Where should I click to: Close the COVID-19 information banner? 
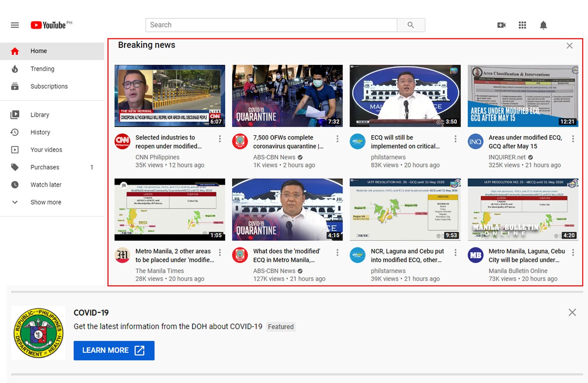(572, 312)
